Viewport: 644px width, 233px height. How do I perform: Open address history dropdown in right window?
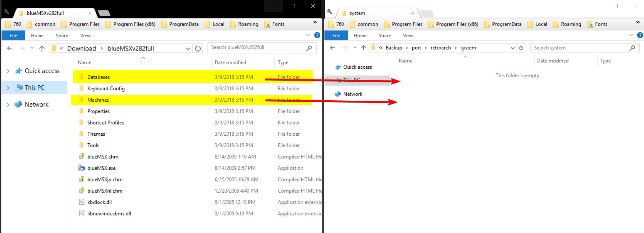click(513, 48)
